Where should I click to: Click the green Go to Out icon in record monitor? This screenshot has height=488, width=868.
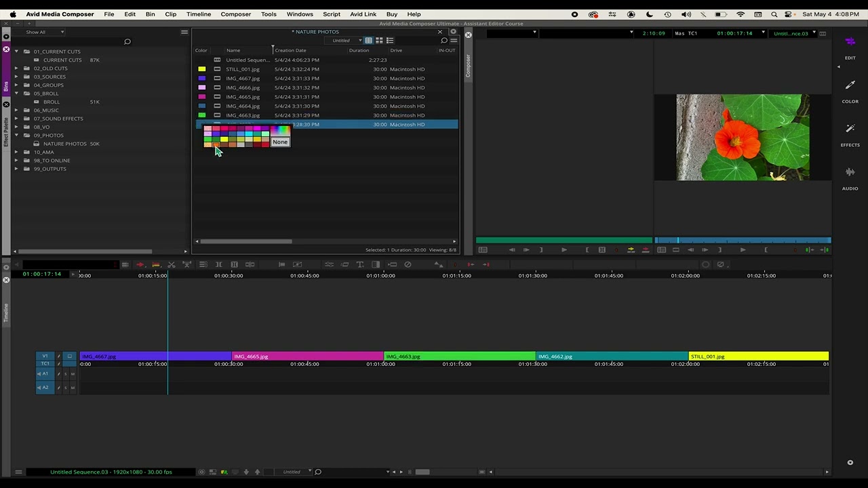coord(824,250)
